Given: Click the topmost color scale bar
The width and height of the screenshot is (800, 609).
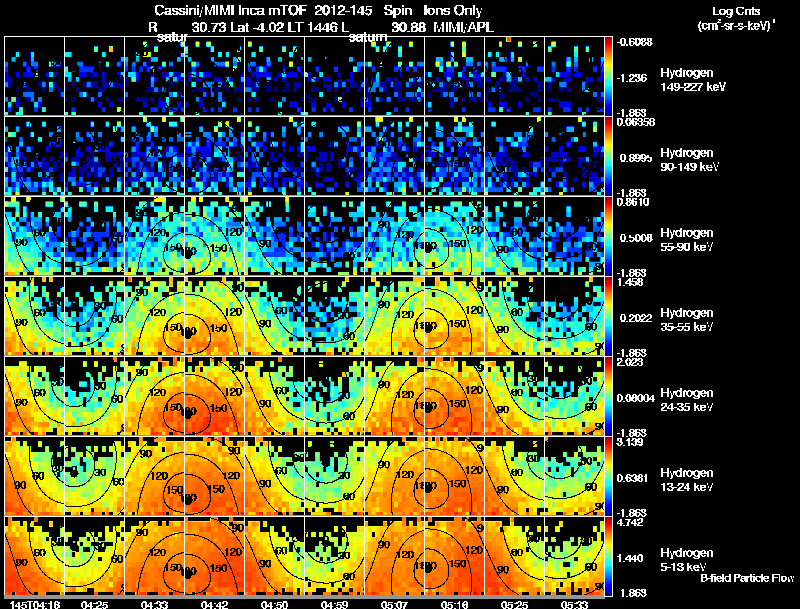Looking at the screenshot, I should tap(608, 75).
